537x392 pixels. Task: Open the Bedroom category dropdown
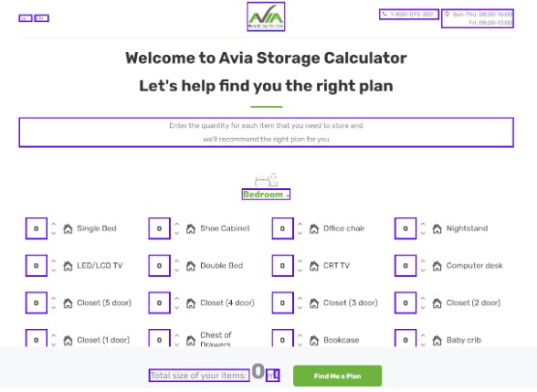(x=266, y=195)
